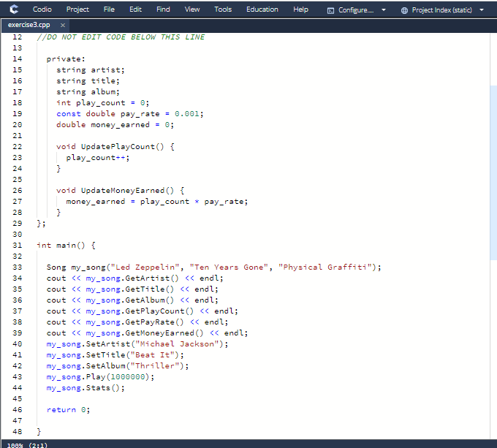Viewport: 497px width, 448px height.
Task: Click SetArtist("Michael Jackson") line
Action: click(x=137, y=344)
